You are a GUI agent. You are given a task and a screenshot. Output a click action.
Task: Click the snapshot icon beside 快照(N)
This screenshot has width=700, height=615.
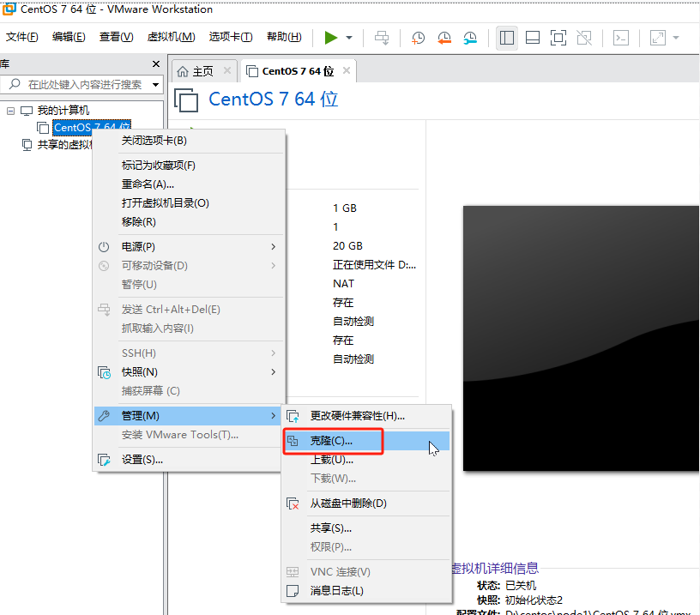point(104,372)
